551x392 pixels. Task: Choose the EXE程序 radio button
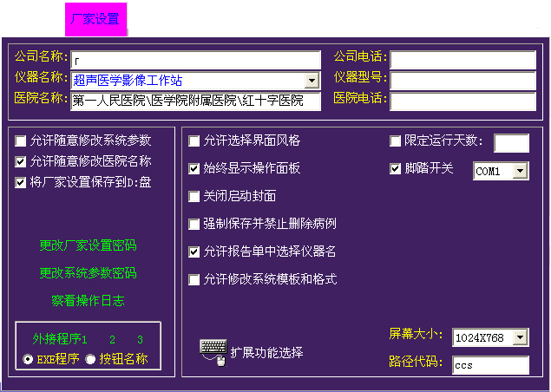click(x=28, y=359)
